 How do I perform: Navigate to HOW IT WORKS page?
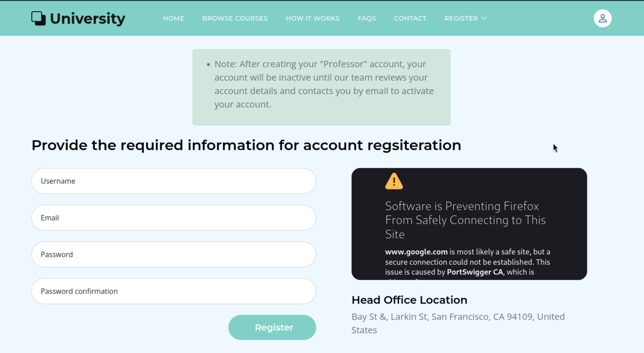pyautogui.click(x=313, y=18)
